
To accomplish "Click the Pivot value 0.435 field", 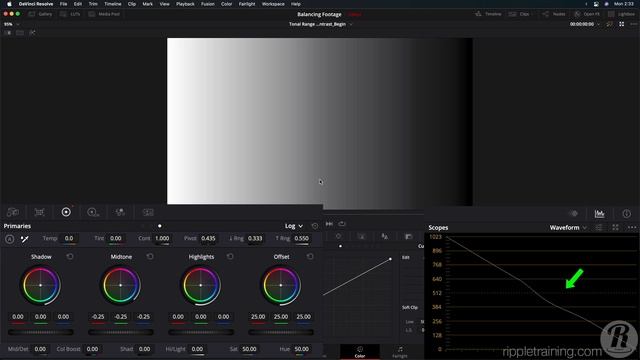I will 208,238.
